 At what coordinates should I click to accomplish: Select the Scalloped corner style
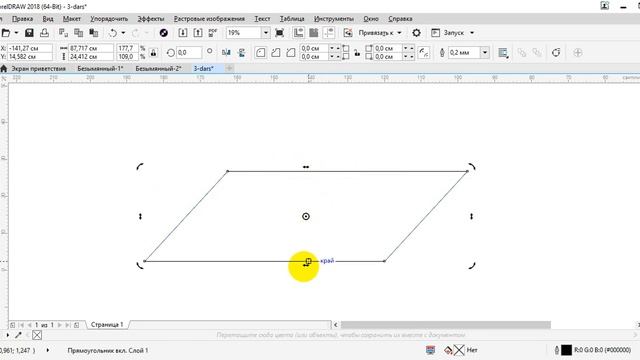point(276,53)
